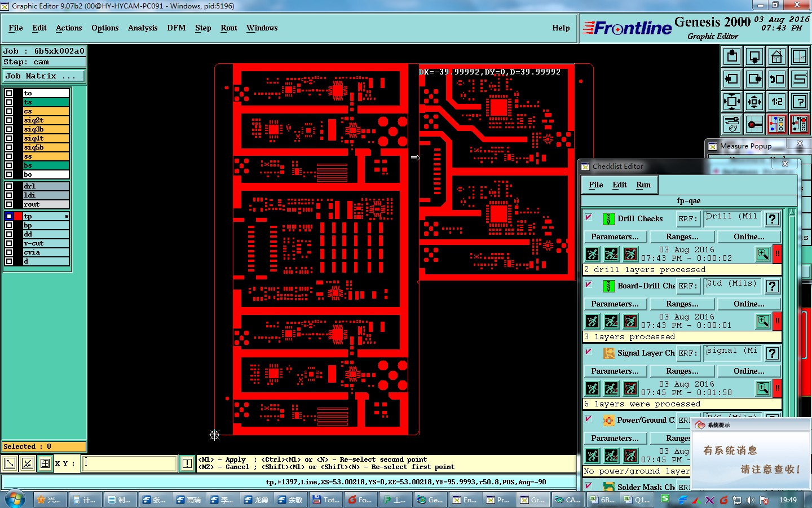The image size is (812, 508).
Task: Uncheck the Drill Checks checklist checkbox
Action: coord(588,217)
